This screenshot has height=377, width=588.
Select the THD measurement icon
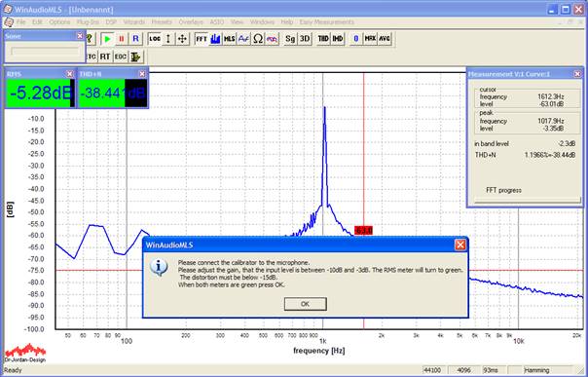tap(323, 39)
